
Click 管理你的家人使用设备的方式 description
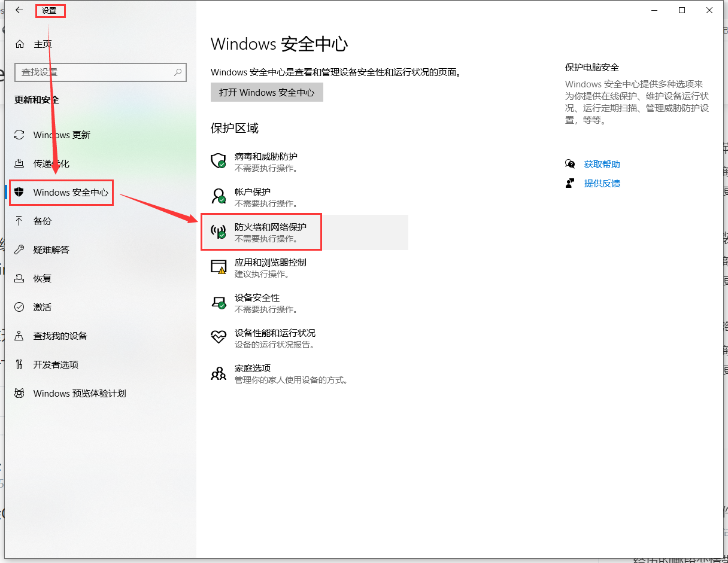[291, 380]
